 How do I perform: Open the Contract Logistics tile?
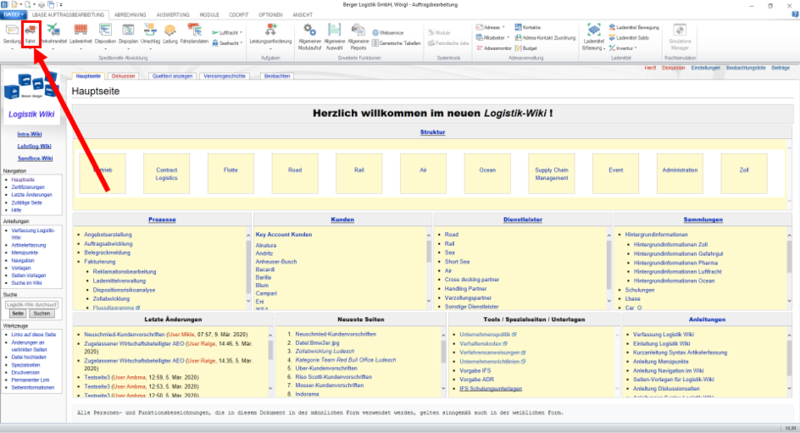166,174
